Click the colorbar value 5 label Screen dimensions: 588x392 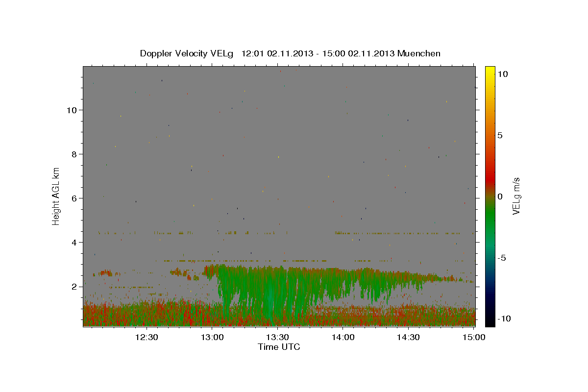tap(500, 135)
